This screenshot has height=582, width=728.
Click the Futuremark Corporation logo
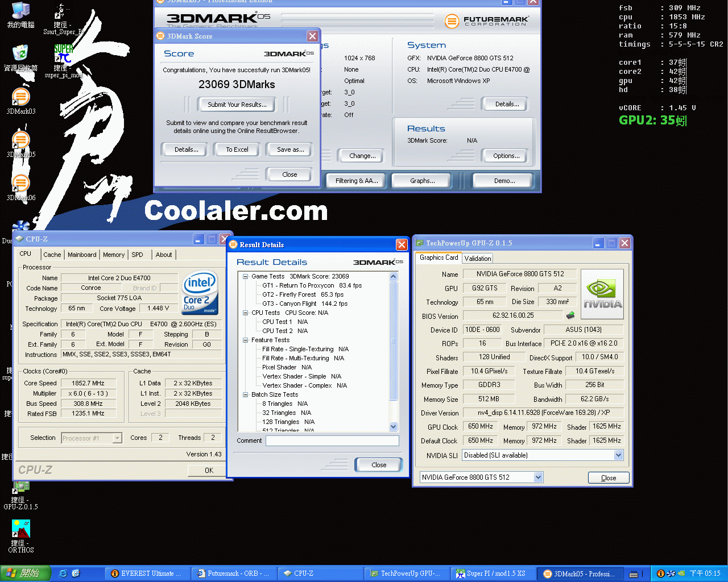click(x=486, y=22)
